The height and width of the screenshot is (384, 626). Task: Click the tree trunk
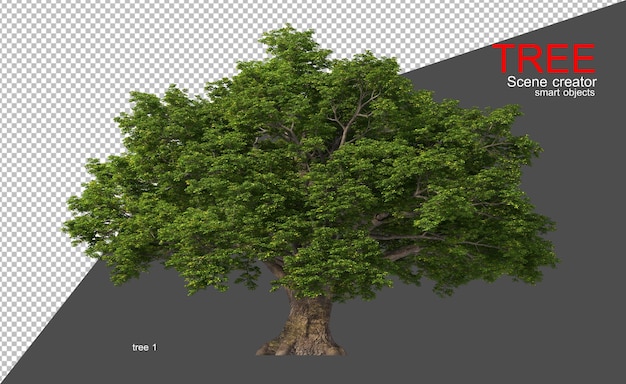[307, 319]
